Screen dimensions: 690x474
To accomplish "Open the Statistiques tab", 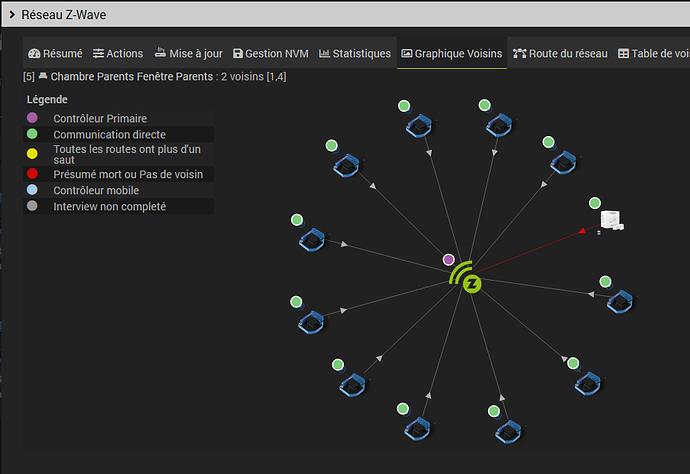I will click(355, 53).
